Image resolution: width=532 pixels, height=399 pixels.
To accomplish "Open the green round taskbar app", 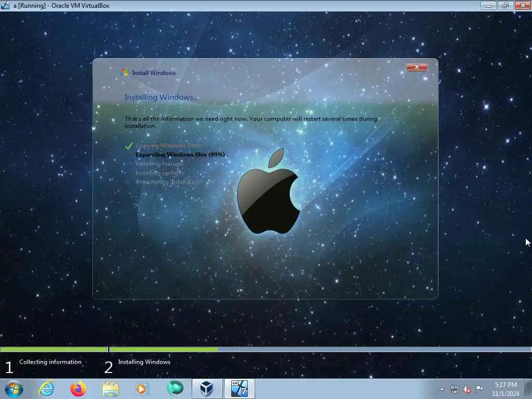I will tap(175, 388).
